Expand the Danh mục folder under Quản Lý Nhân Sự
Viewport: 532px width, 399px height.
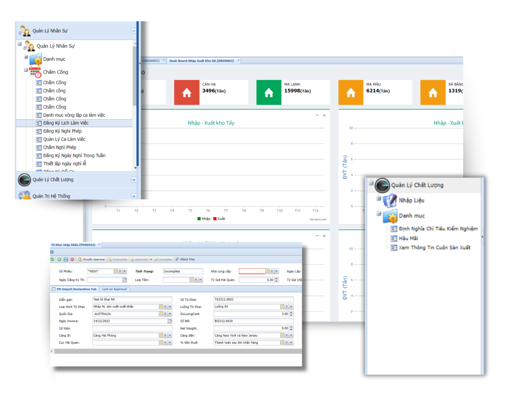click(x=26, y=57)
